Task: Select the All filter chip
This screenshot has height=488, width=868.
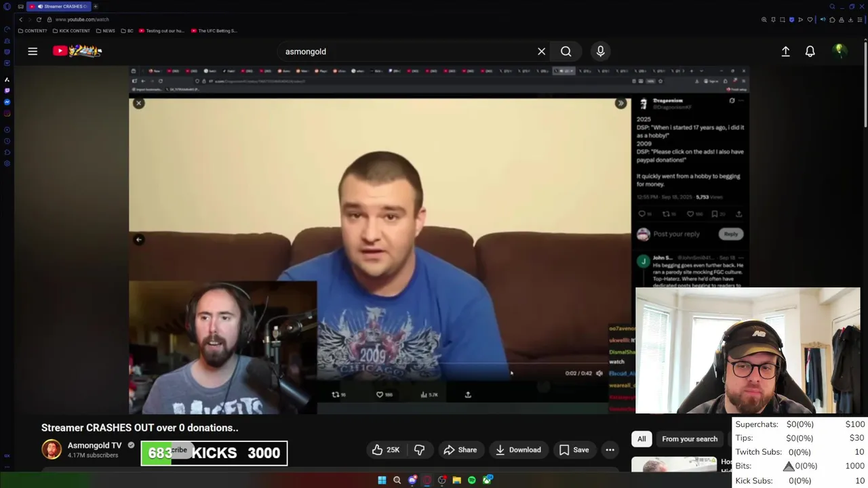Action: tap(642, 439)
